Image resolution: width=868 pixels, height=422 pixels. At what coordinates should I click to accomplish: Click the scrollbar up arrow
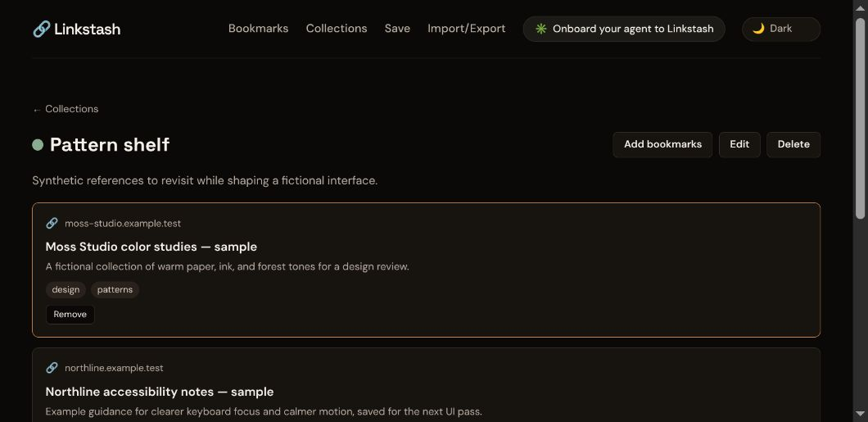[861, 7]
